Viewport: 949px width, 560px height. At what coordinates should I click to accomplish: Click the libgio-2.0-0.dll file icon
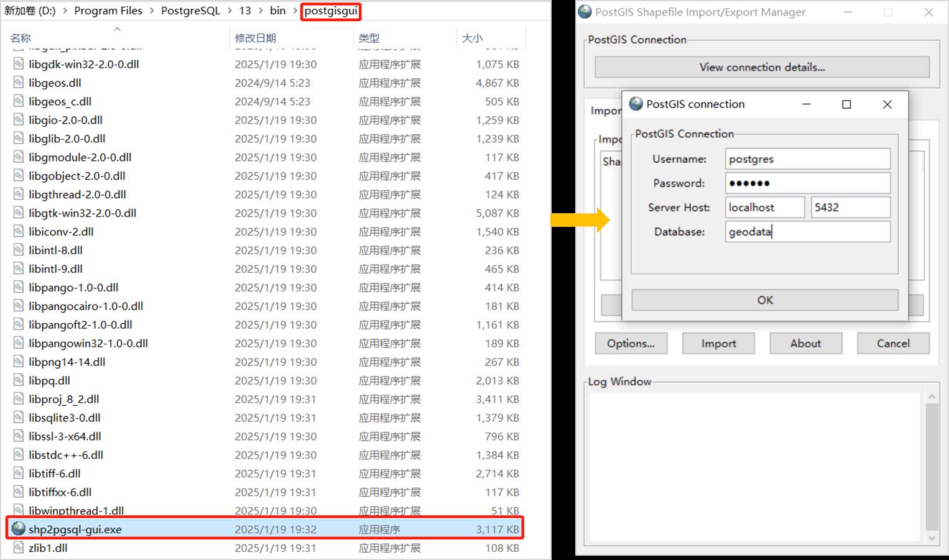click(x=19, y=120)
